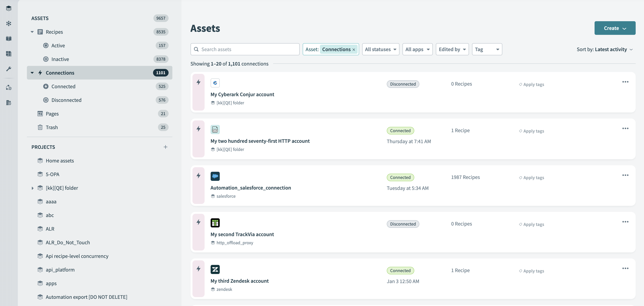Viewport: 644px width, 306px height.
Task: Select the Disconnected connections filter
Action: coord(66,100)
